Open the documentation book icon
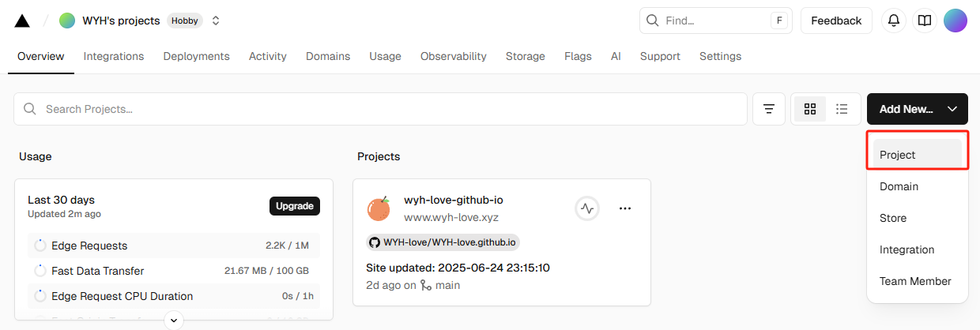 924,21
